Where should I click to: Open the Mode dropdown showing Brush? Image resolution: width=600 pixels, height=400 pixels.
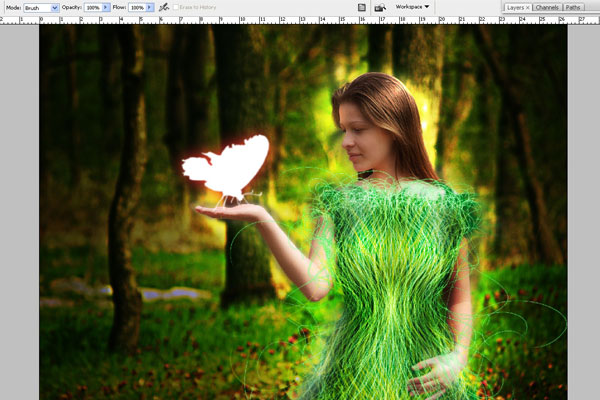[x=42, y=7]
